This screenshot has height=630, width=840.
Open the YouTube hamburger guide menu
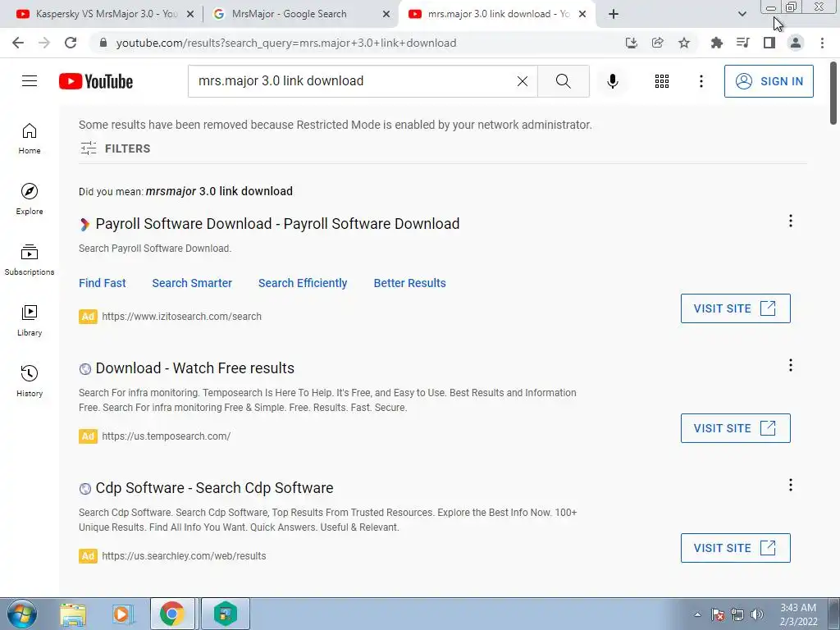pyautogui.click(x=30, y=81)
